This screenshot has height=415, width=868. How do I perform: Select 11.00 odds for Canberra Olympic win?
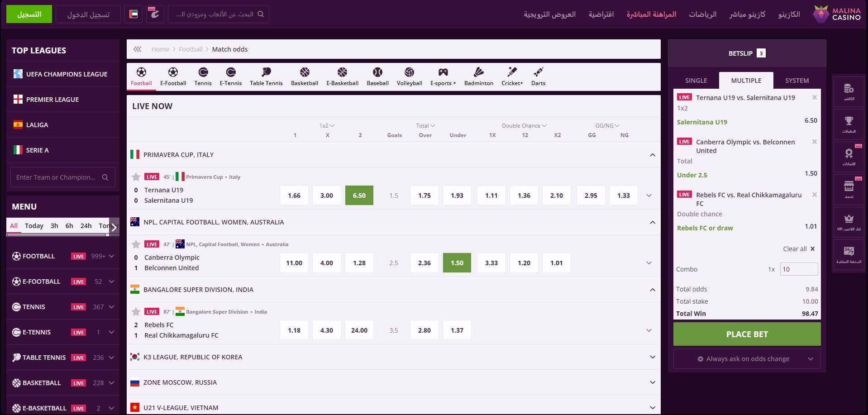pyautogui.click(x=294, y=263)
